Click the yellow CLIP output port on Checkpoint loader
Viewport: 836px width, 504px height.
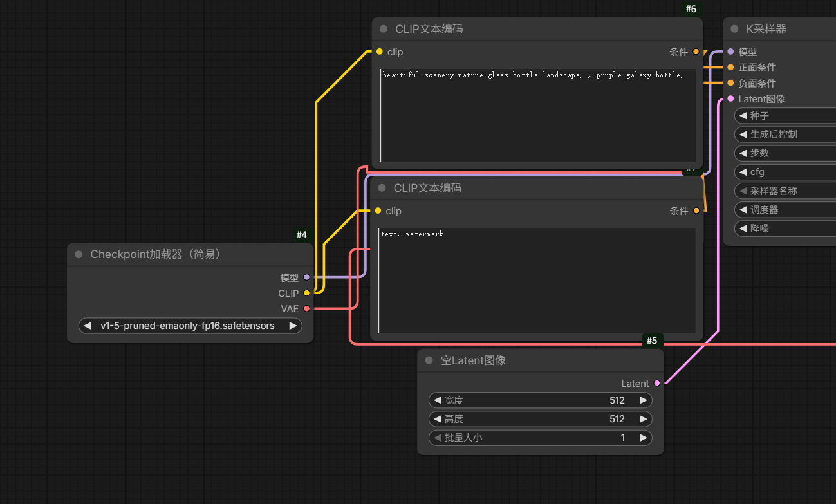[x=306, y=293]
